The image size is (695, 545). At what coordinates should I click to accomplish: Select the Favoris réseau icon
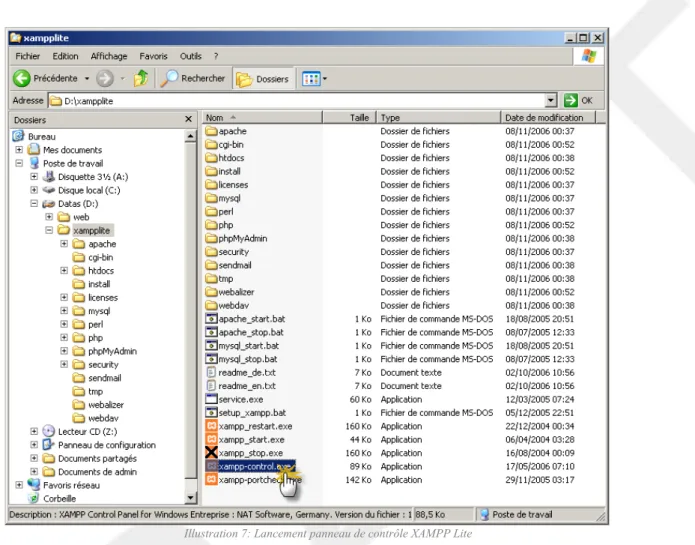(x=34, y=485)
